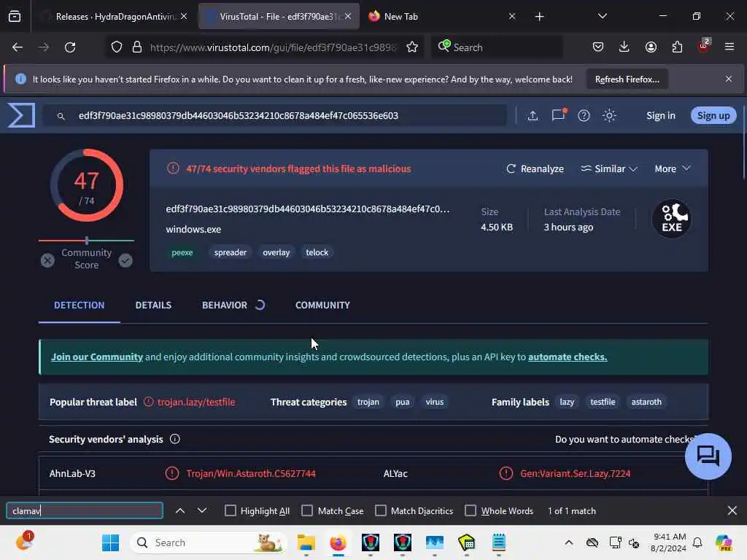The width and height of the screenshot is (747, 560).
Task: Enable the Match Case checkbox
Action: click(307, 511)
